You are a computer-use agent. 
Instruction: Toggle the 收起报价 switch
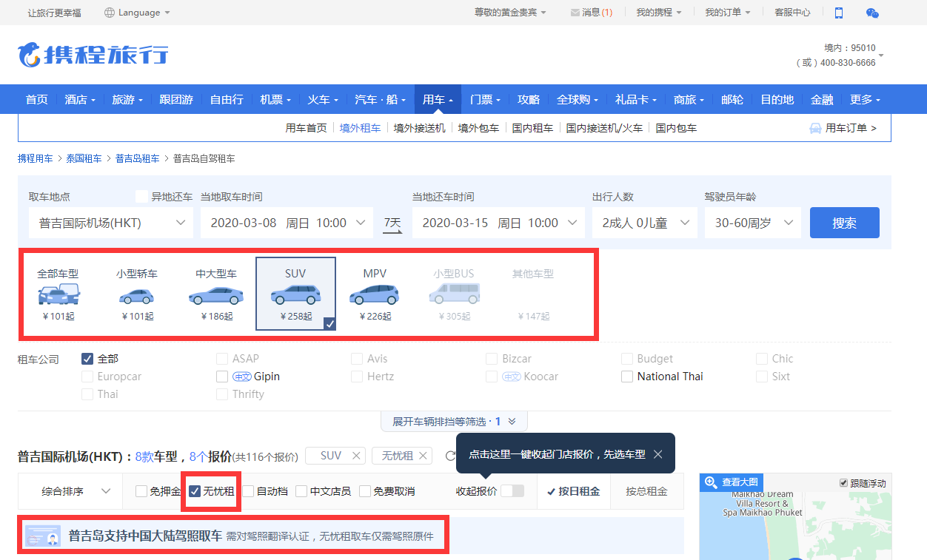click(512, 491)
